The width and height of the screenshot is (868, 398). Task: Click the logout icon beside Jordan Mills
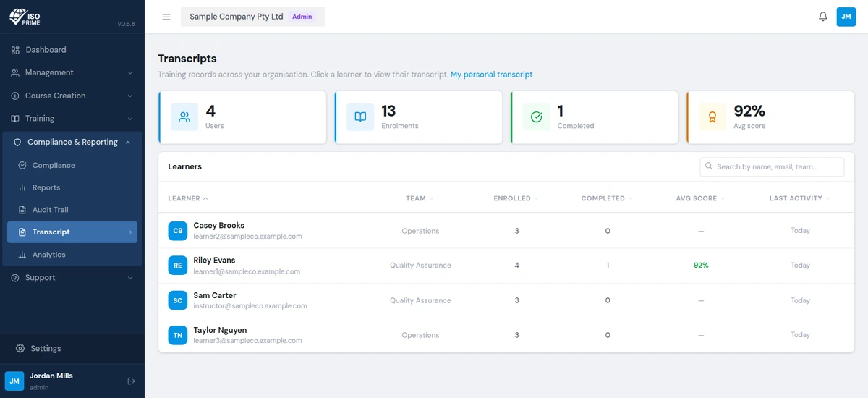[131, 381]
